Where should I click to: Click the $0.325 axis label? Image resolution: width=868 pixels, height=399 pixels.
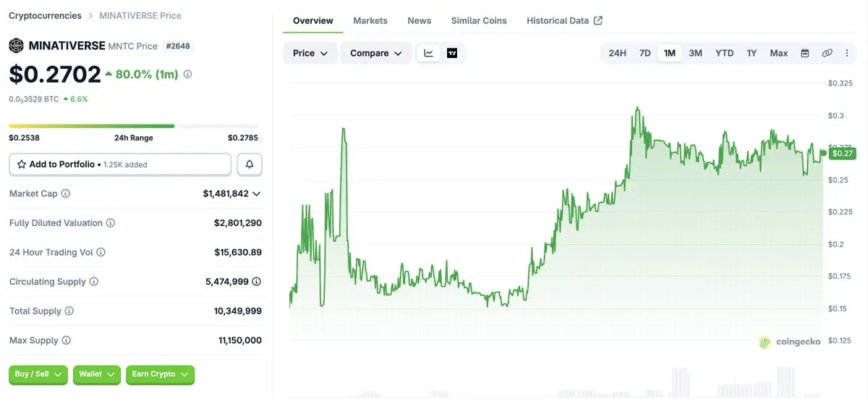[x=841, y=83]
